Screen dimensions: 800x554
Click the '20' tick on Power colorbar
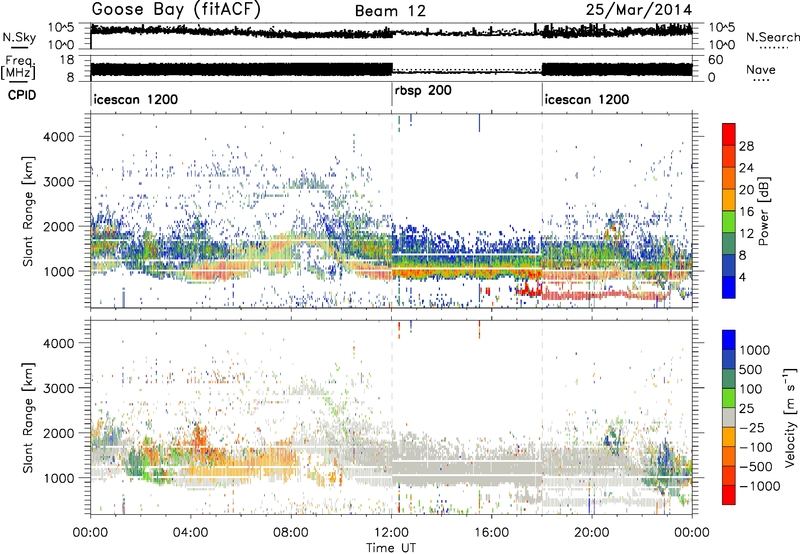[x=746, y=190]
